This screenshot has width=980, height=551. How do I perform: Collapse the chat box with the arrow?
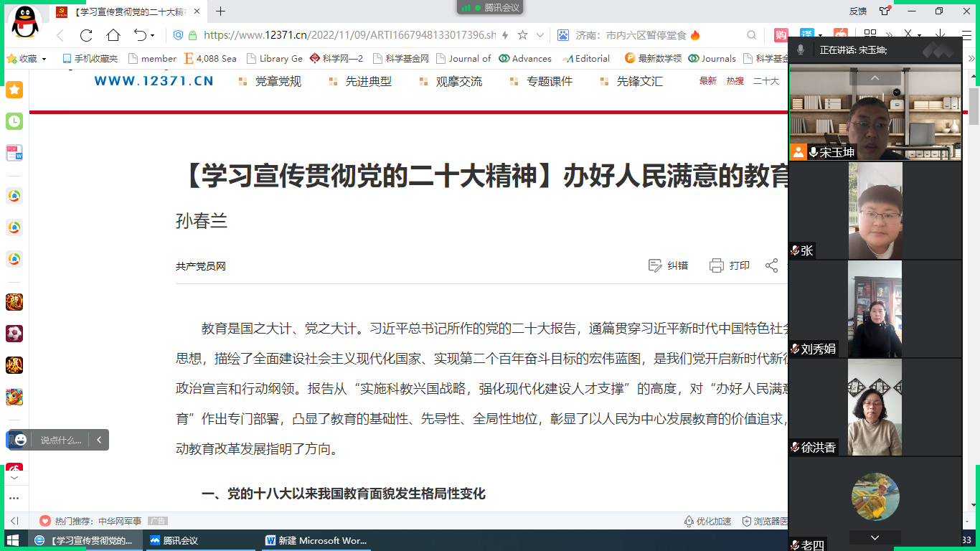click(x=99, y=440)
